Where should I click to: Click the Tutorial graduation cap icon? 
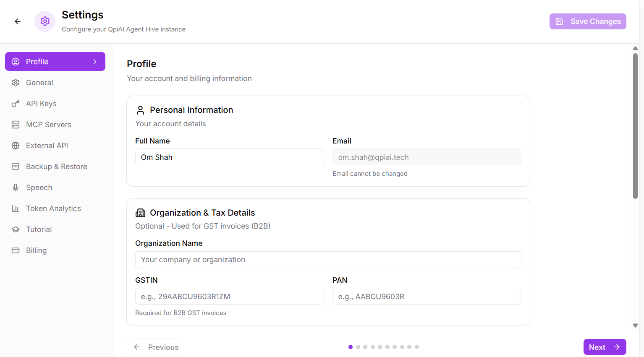pos(16,229)
